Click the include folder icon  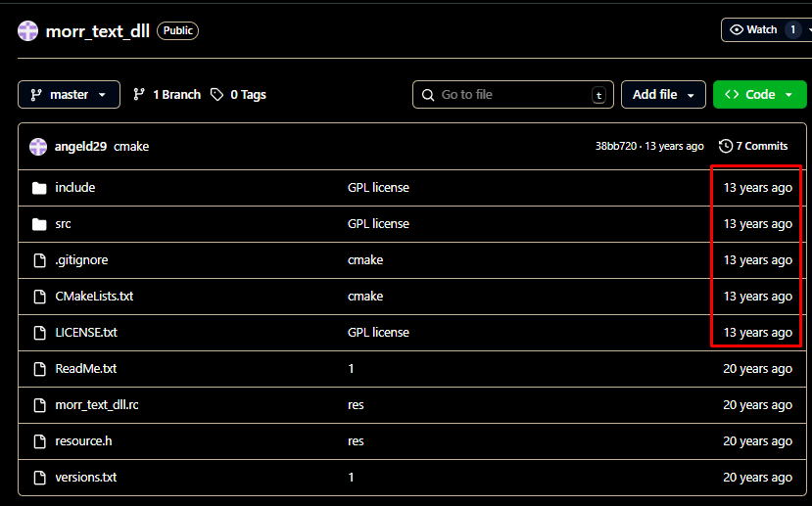[x=39, y=188]
